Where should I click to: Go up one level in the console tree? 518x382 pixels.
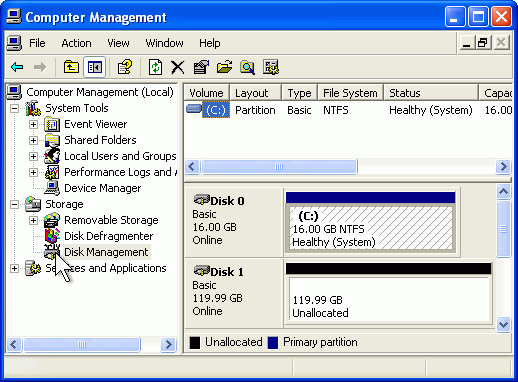[71, 67]
